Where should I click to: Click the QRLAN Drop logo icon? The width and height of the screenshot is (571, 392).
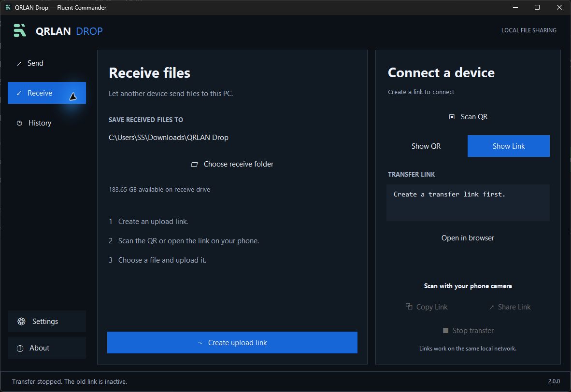pos(20,30)
